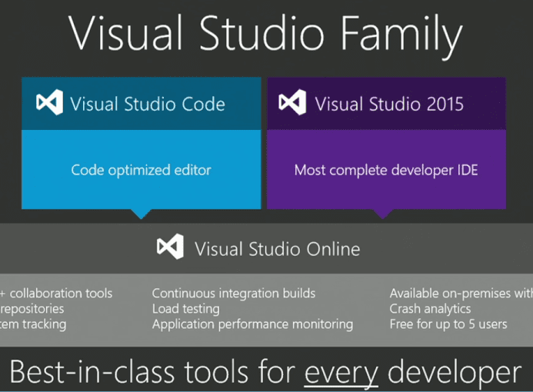Click 'Most complete developer IDE' description
533x392 pixels.
386,170
